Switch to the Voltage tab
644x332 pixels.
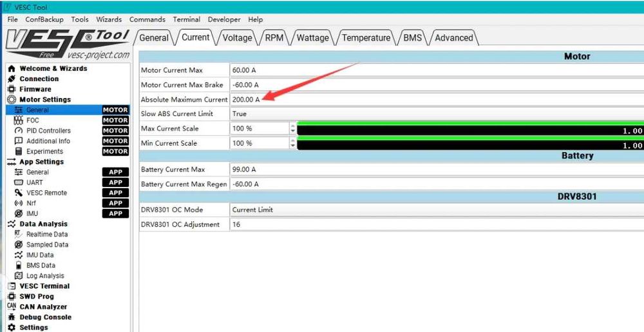[x=238, y=38]
